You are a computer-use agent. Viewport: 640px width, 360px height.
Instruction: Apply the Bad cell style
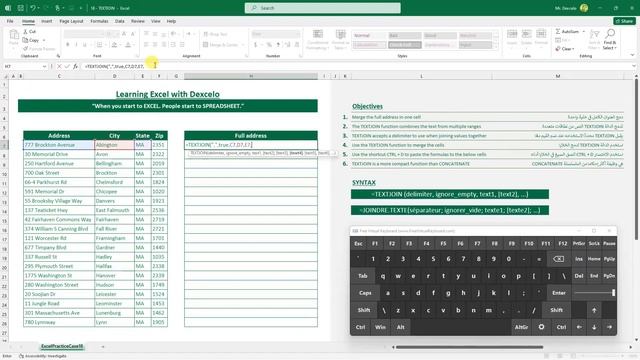[x=404, y=36]
